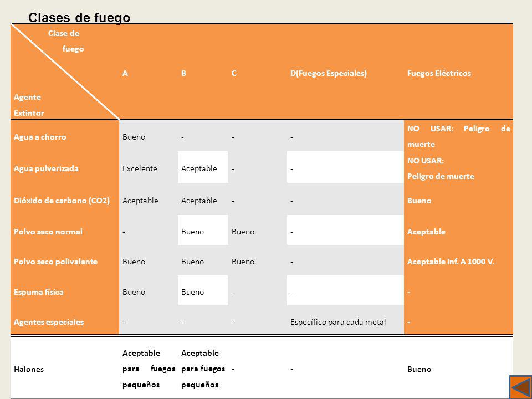Screen dimensions: 532x399
Task: Click the 'Halones' row label
Action: click(x=29, y=369)
